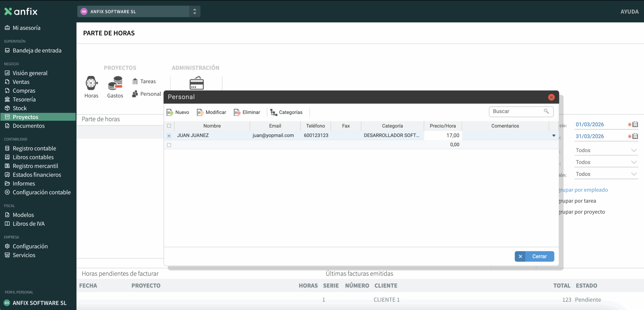Open Tesorería in the sidebar menu
Screen dimensions: 644x310
click(24, 99)
